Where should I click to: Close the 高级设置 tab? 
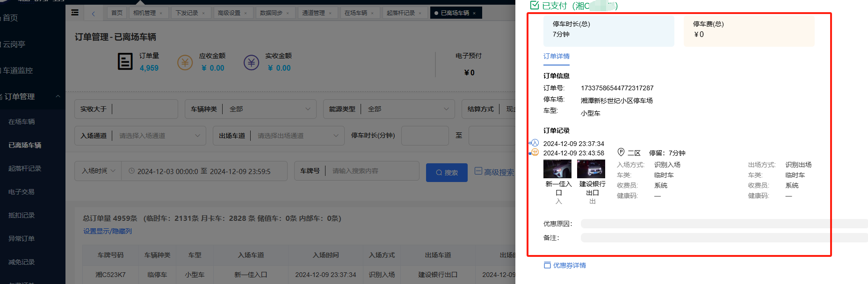point(246,14)
